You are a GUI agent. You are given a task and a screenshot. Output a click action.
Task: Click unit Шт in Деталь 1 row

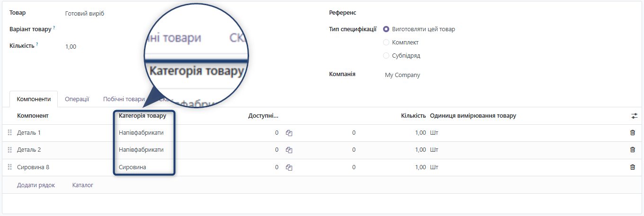click(x=434, y=133)
